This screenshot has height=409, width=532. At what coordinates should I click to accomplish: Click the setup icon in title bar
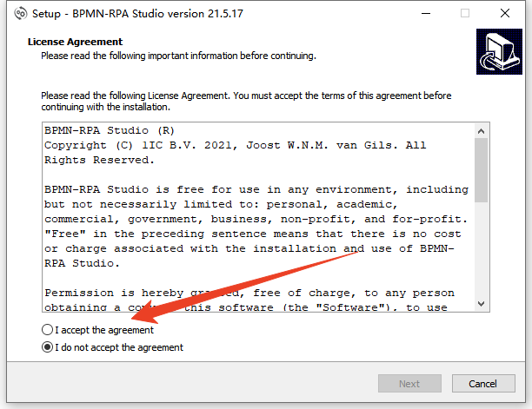pyautogui.click(x=16, y=14)
